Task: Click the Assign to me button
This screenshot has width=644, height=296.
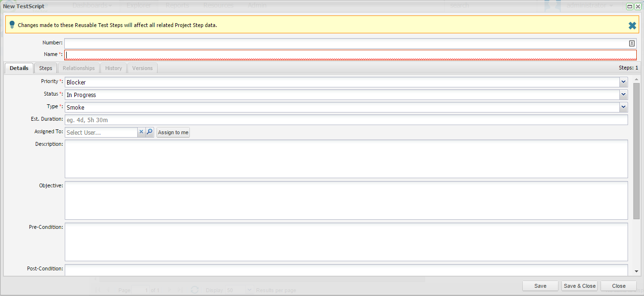Action: click(173, 132)
